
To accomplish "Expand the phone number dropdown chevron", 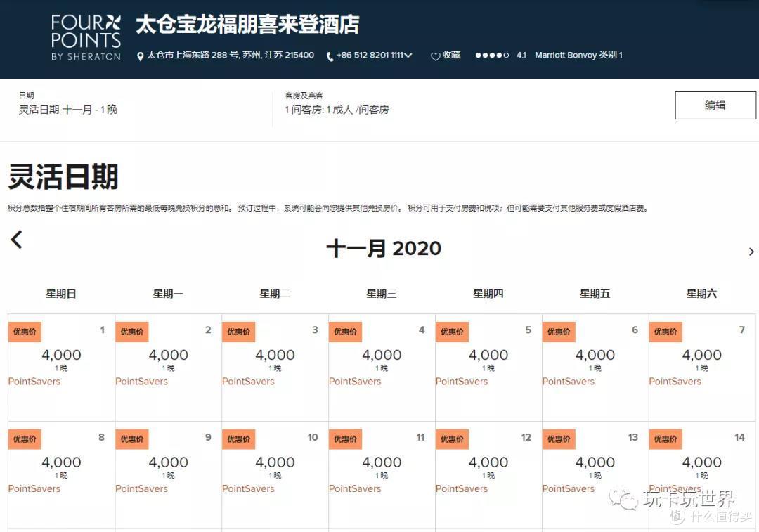I will [408, 56].
